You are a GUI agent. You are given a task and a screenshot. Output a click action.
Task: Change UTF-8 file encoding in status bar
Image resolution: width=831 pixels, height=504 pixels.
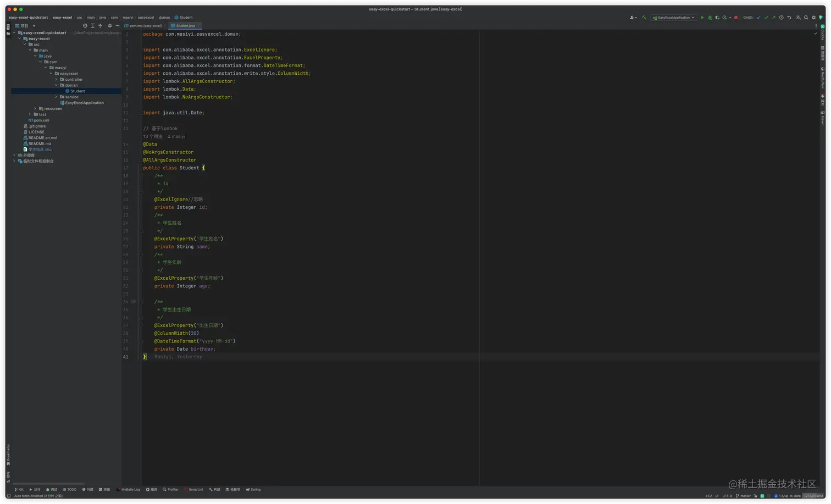coord(727,496)
